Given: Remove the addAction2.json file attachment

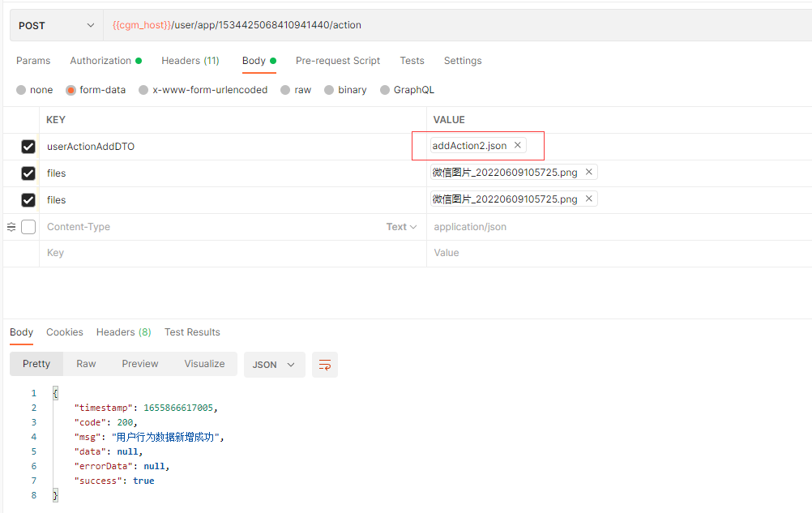Looking at the screenshot, I should [517, 145].
